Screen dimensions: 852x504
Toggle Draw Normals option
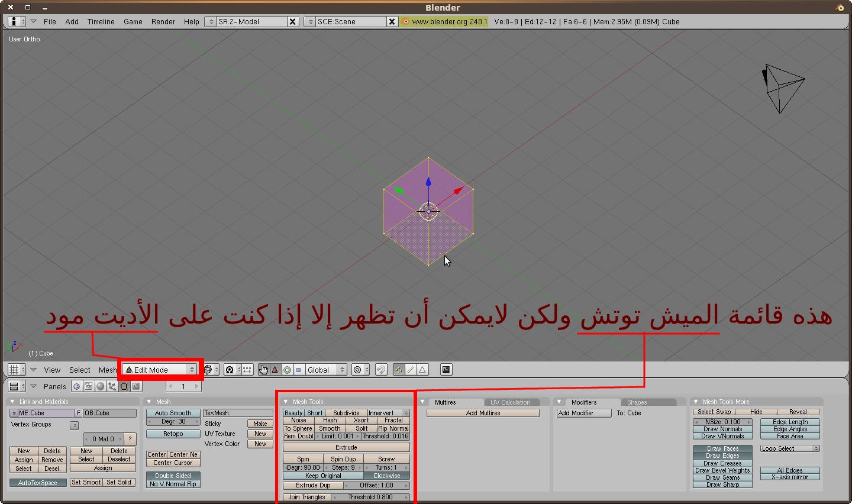point(722,429)
